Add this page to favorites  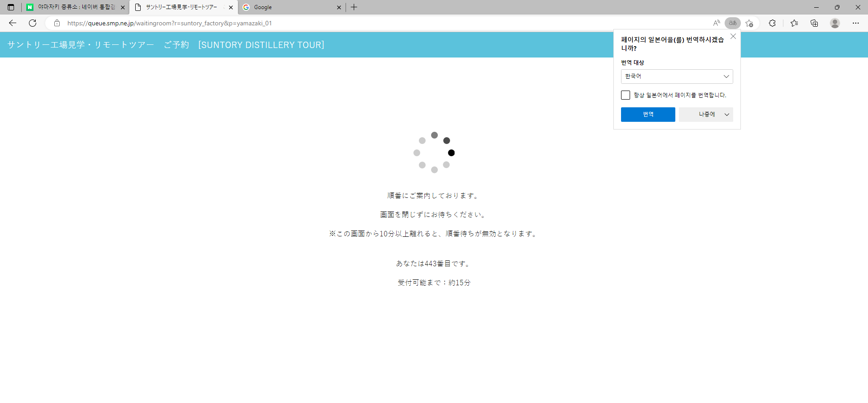point(749,23)
